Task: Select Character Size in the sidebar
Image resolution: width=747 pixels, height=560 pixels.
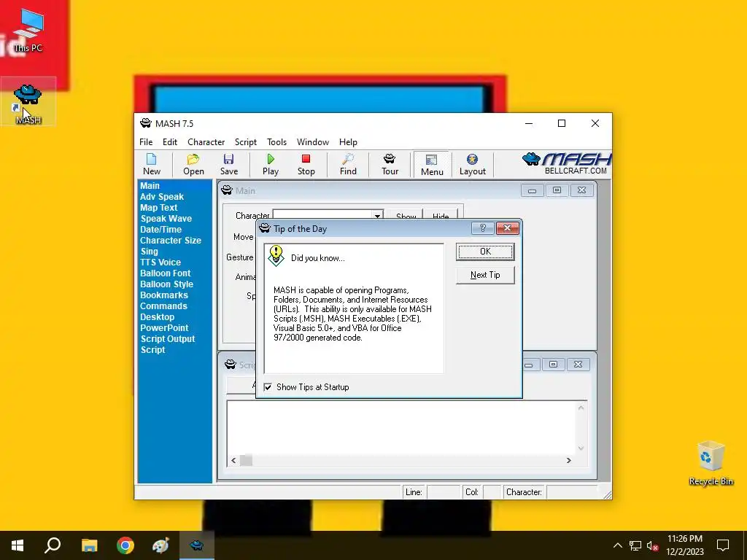Action: pyautogui.click(x=171, y=241)
